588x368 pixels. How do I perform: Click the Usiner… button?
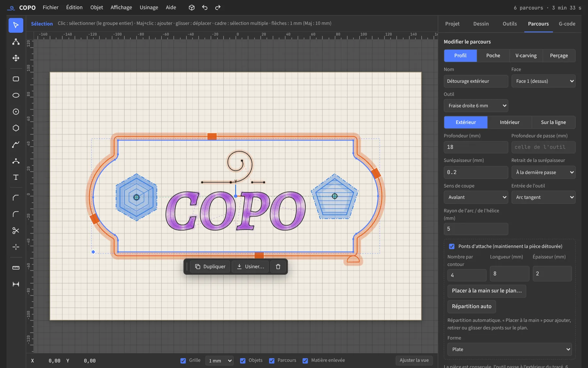tap(250, 267)
